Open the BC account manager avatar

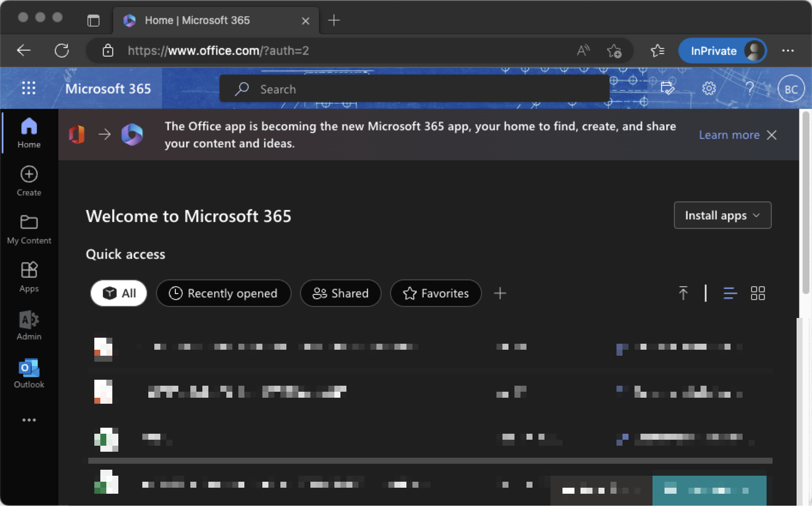click(x=791, y=89)
